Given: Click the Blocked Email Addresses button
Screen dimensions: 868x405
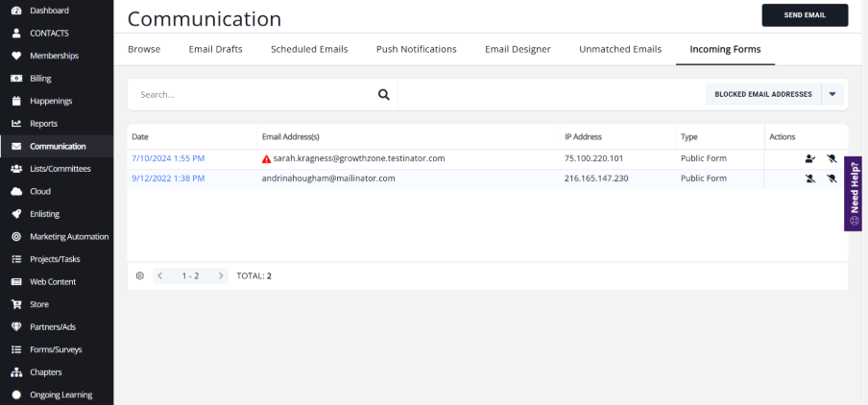Looking at the screenshot, I should pos(764,94).
